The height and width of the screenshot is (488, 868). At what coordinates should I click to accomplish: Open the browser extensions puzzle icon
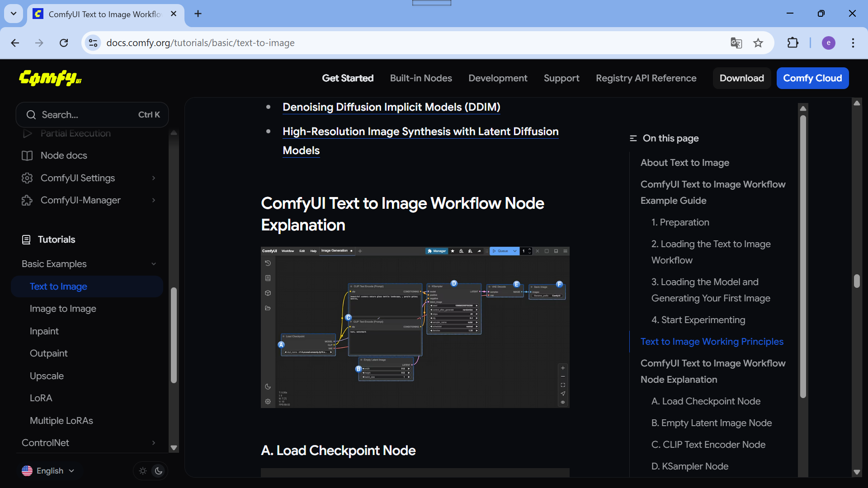(793, 43)
